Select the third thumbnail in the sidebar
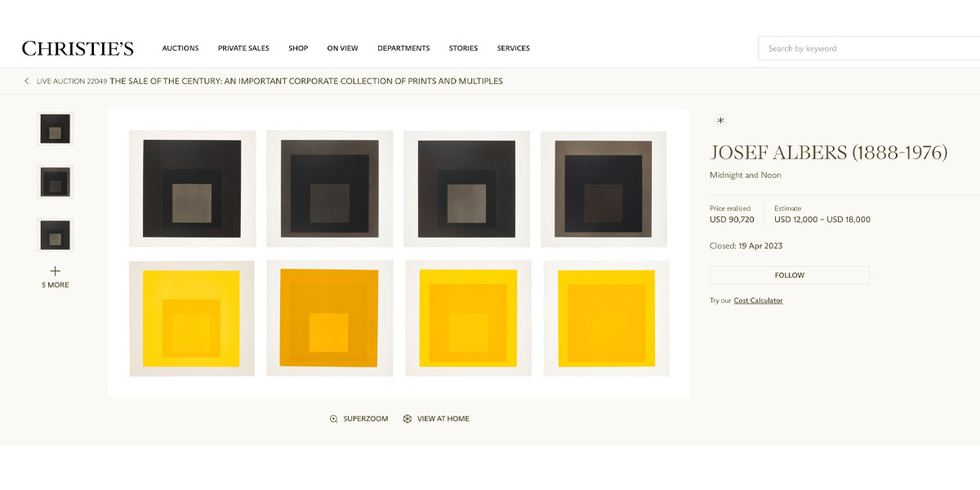The height and width of the screenshot is (490, 980). (x=56, y=235)
